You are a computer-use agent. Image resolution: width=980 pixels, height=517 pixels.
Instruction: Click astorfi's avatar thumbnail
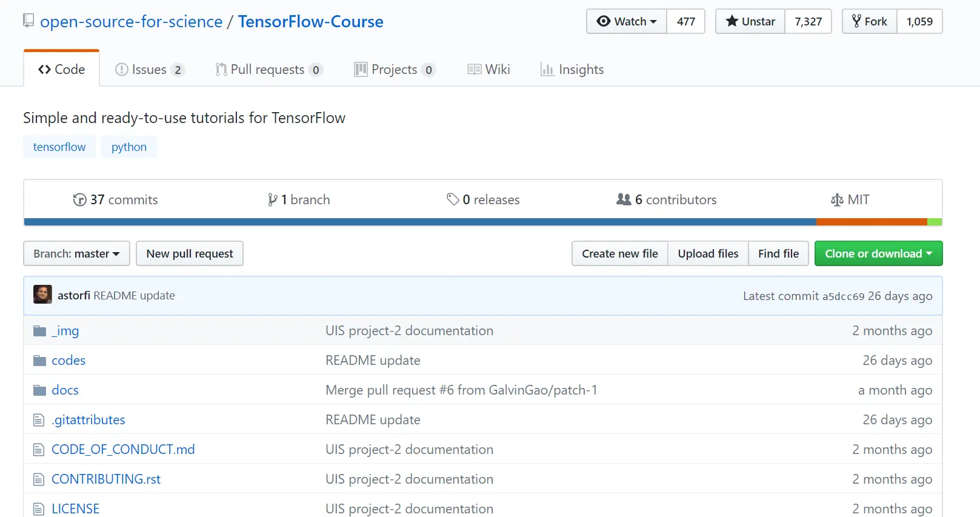(42, 295)
